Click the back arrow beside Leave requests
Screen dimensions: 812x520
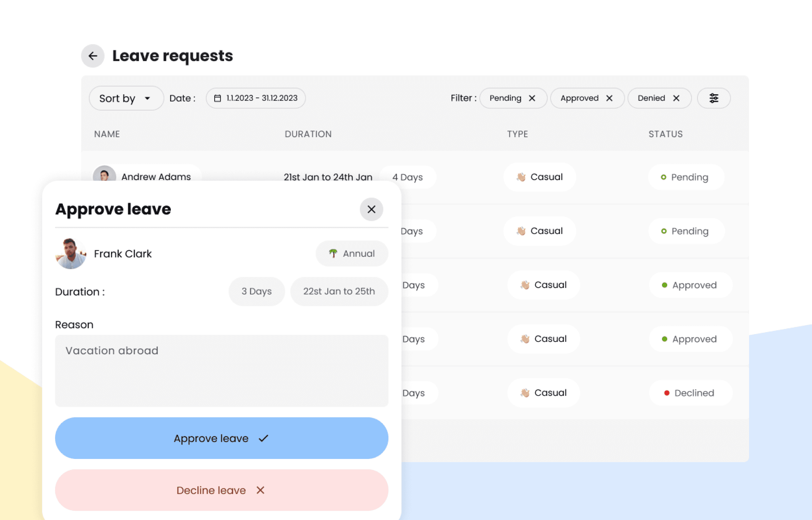click(x=92, y=56)
